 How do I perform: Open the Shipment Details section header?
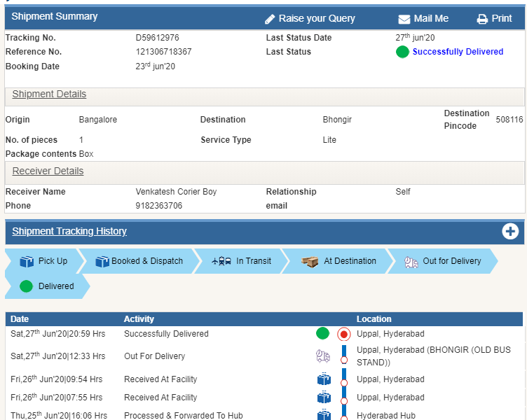[49, 94]
